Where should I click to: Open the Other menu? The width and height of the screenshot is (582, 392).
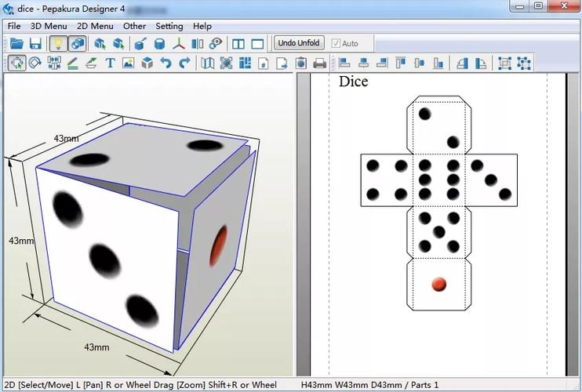[134, 26]
